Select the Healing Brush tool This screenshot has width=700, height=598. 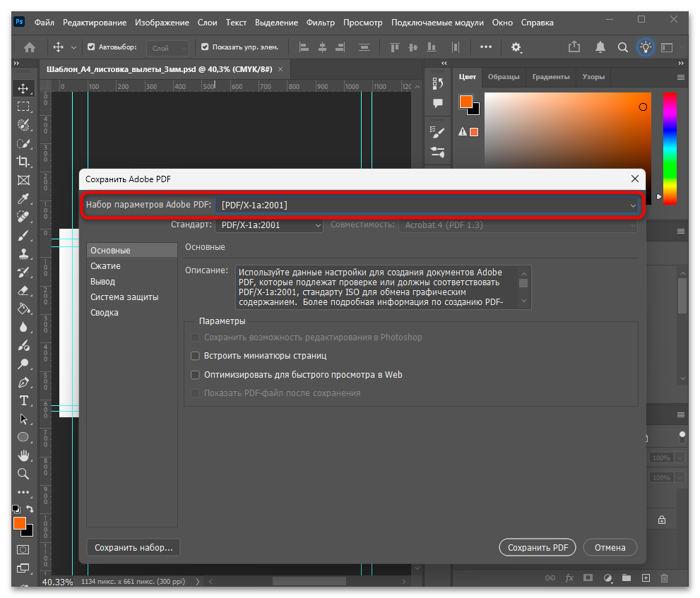(23, 217)
